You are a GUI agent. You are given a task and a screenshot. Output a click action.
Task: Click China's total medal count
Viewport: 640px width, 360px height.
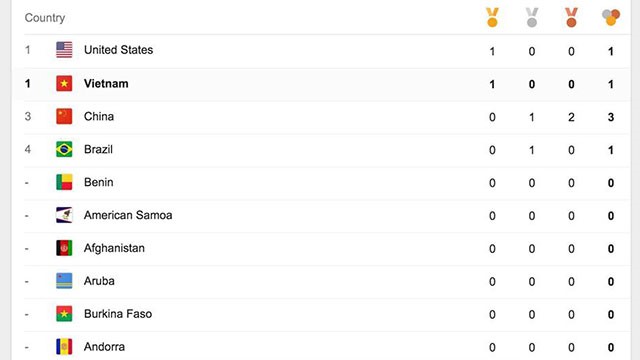click(611, 118)
